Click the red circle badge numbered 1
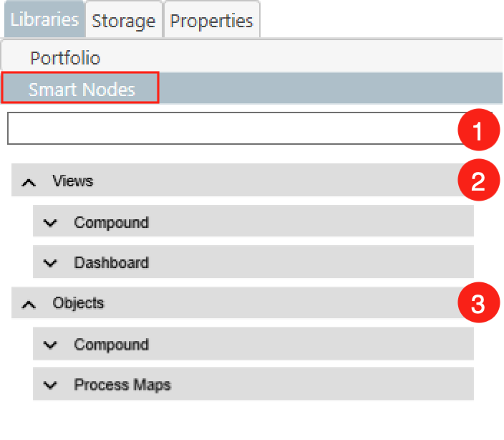 pyautogui.click(x=478, y=130)
